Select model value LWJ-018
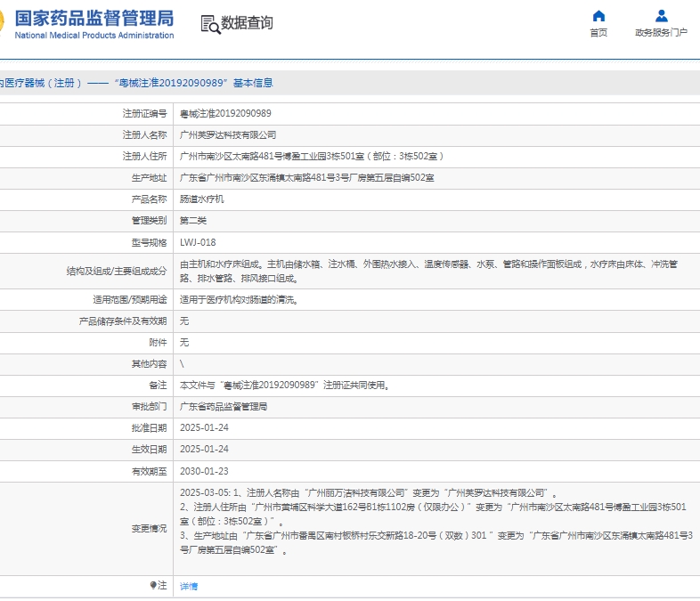This screenshot has height=601, width=700. click(x=198, y=243)
